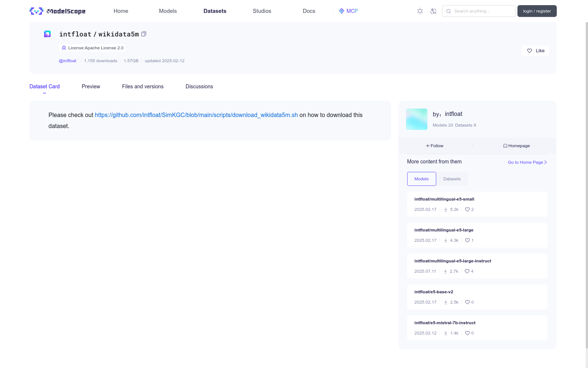
Task: Open the Files and versions tab
Action: [143, 86]
